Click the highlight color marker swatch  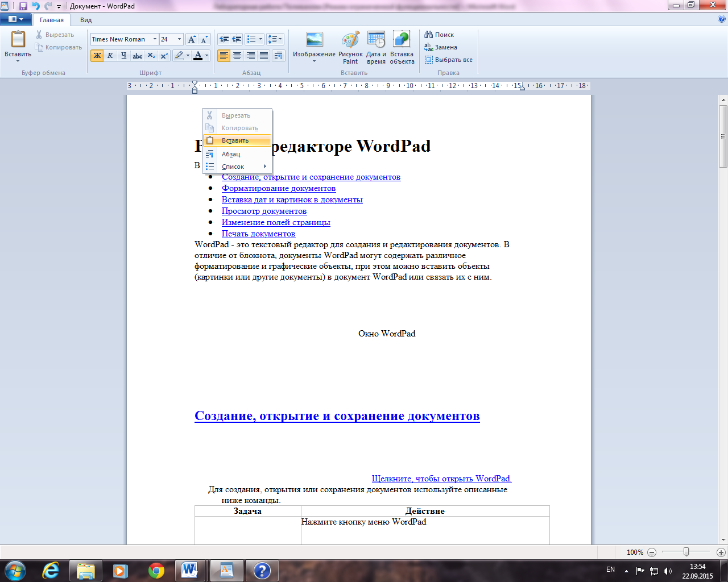pos(179,56)
